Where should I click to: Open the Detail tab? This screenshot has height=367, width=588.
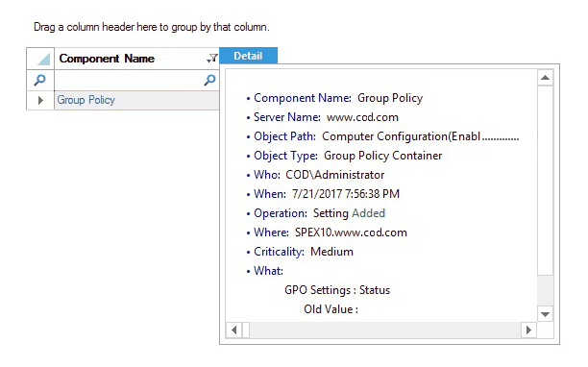pyautogui.click(x=248, y=56)
